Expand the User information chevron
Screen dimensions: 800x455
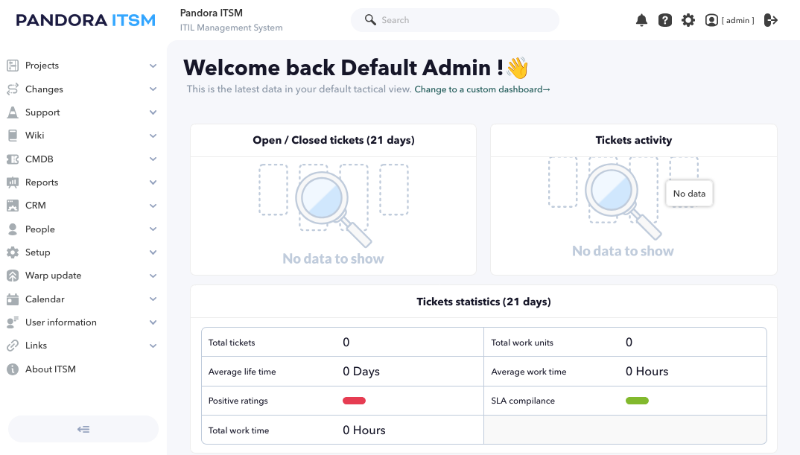[x=153, y=322]
